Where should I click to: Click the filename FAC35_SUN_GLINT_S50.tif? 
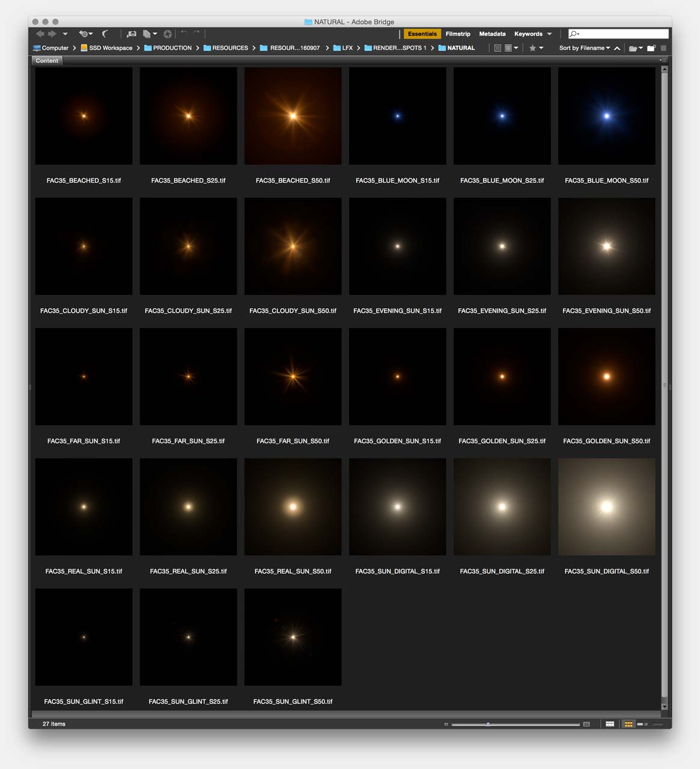(293, 702)
